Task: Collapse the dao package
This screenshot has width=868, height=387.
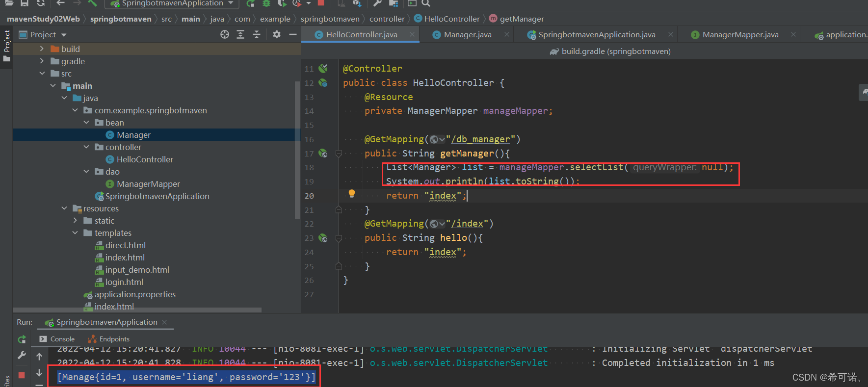Action: tap(86, 171)
